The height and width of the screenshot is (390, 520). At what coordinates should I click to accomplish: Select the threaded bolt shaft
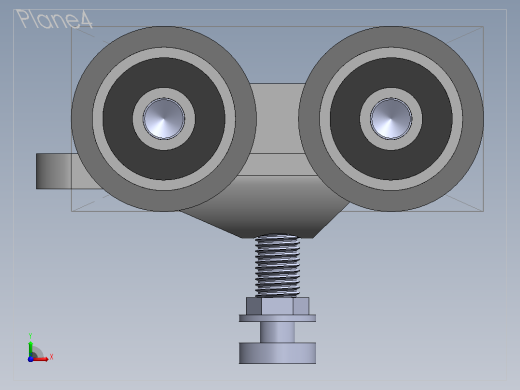(277, 266)
